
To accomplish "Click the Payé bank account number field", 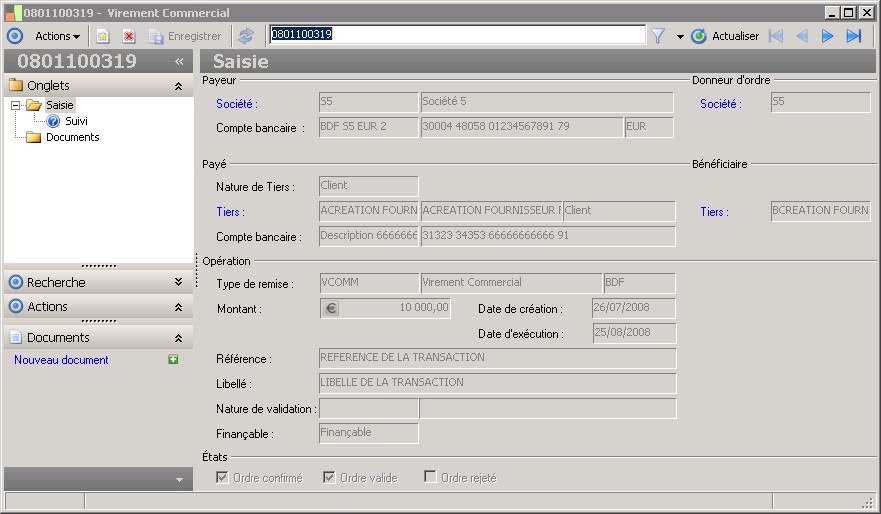I will (x=548, y=236).
